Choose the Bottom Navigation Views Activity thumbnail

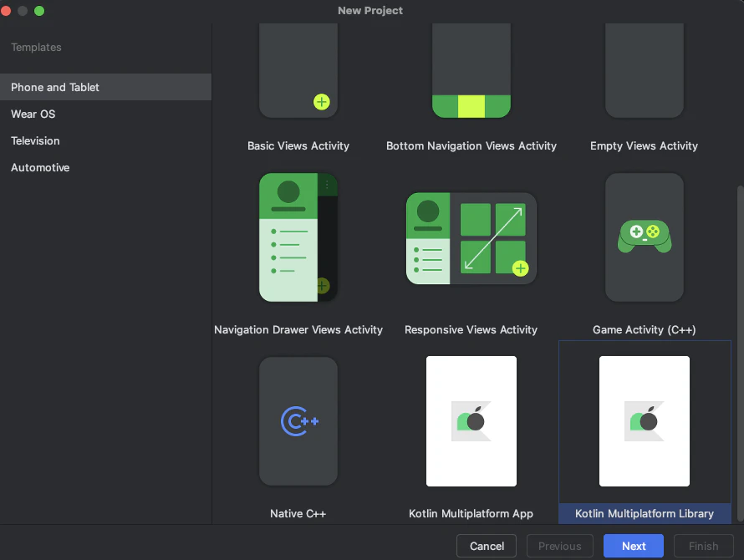tap(471, 70)
